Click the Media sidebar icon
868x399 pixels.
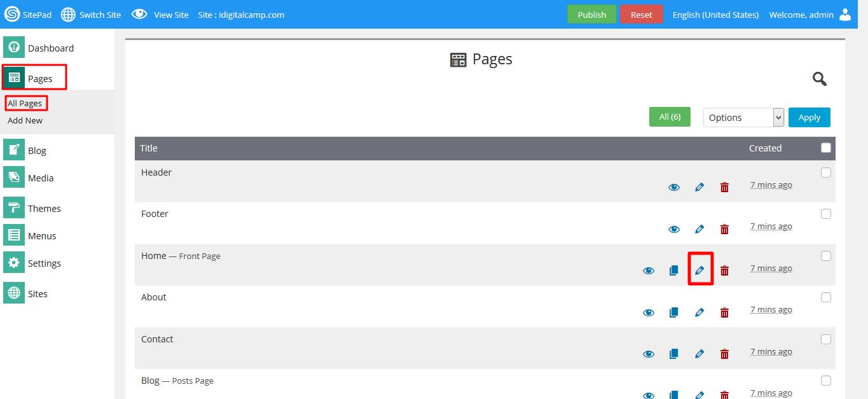pyautogui.click(x=14, y=178)
